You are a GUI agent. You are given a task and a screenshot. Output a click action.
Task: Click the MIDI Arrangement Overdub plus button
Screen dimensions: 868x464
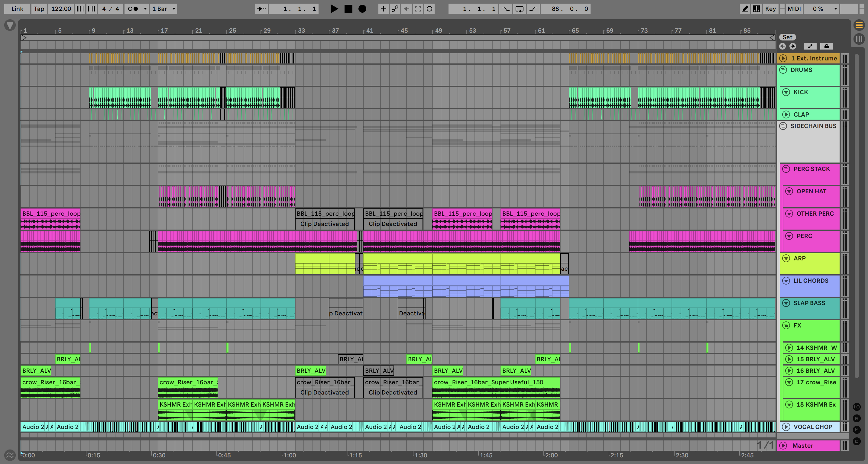pyautogui.click(x=383, y=9)
